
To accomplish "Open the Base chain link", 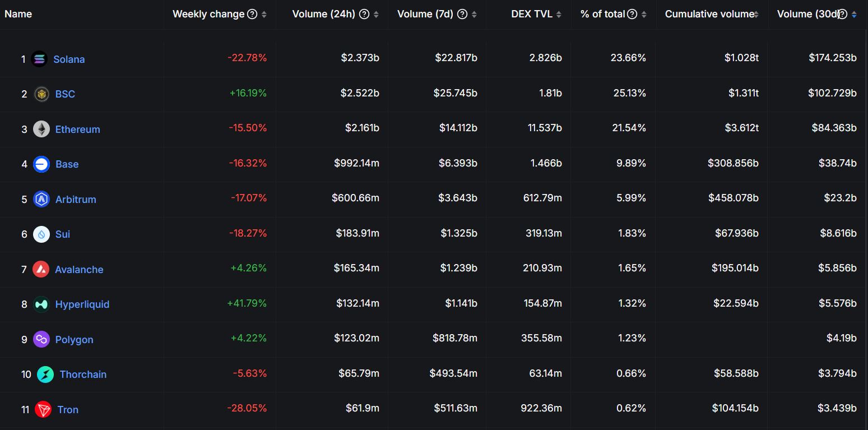I will coord(67,164).
